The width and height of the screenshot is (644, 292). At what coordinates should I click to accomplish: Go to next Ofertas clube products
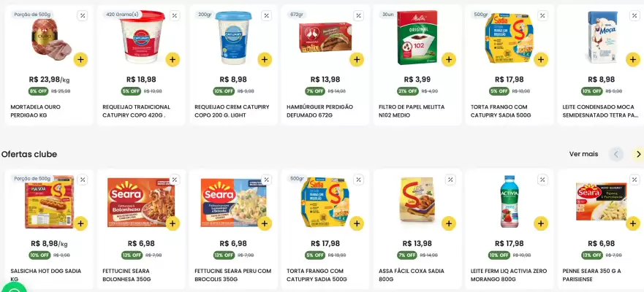637,154
